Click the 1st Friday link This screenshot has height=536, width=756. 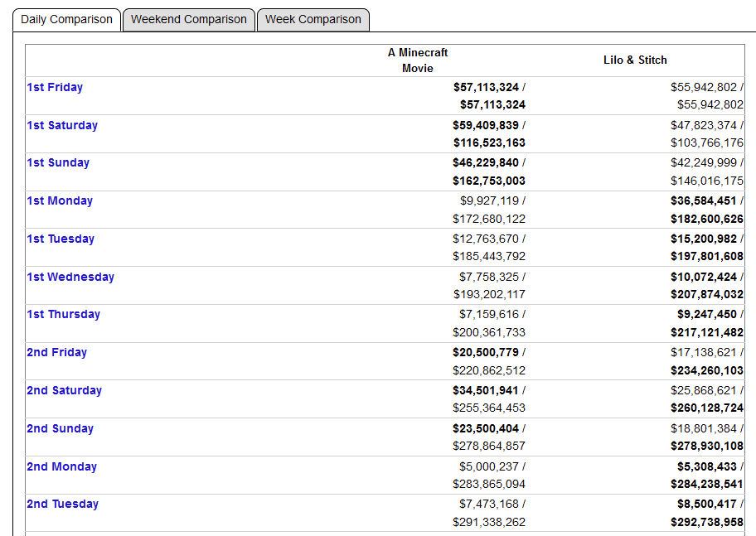tap(55, 87)
